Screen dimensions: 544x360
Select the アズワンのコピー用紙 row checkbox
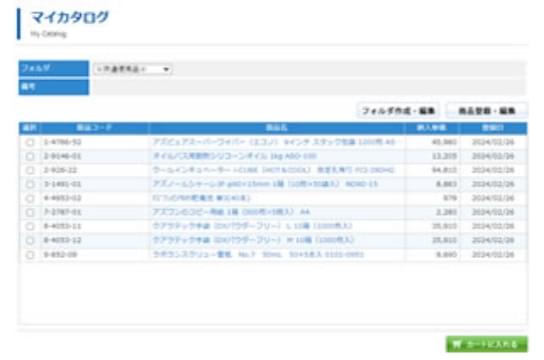30,212
